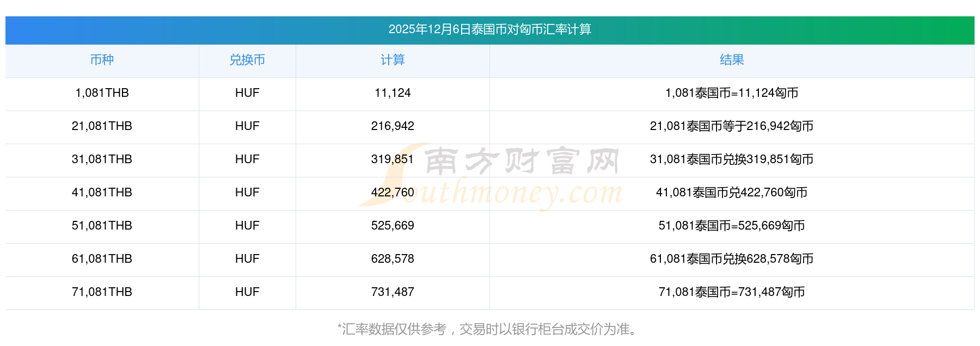The width and height of the screenshot is (980, 346).
Task: Select the 51,081THB cell
Action: click(x=102, y=226)
